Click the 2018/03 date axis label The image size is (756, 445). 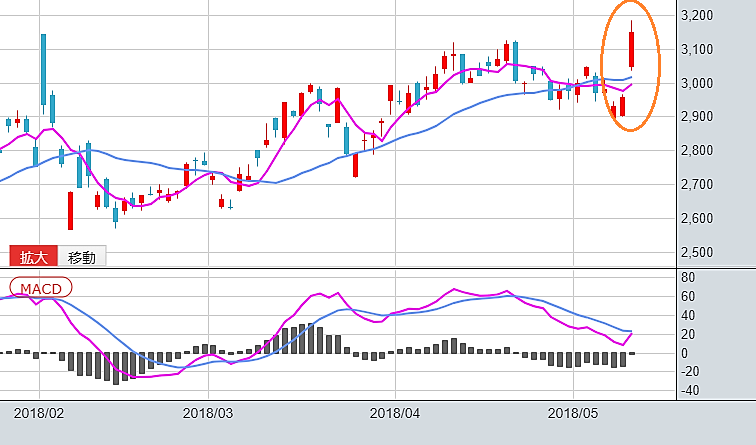[x=208, y=413]
